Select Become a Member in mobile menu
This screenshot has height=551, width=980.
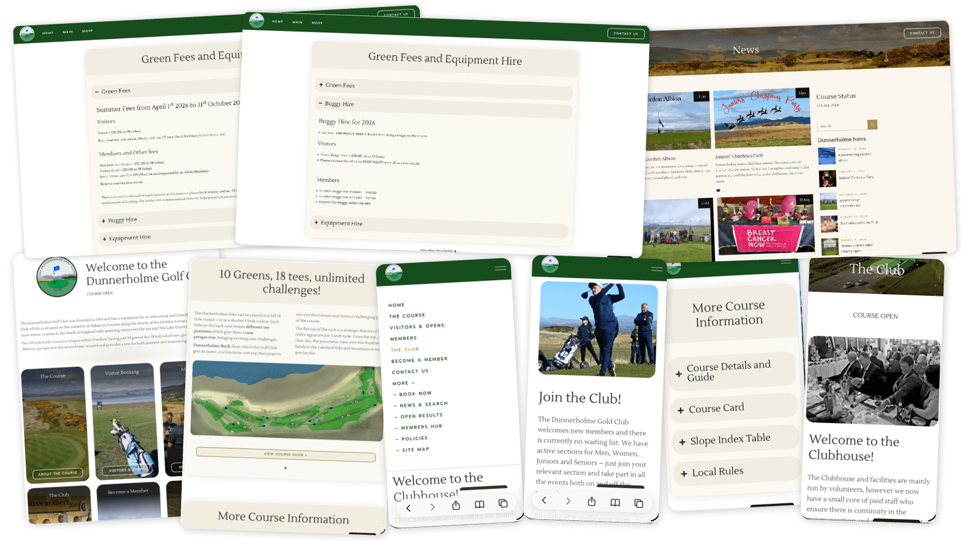[x=419, y=360]
